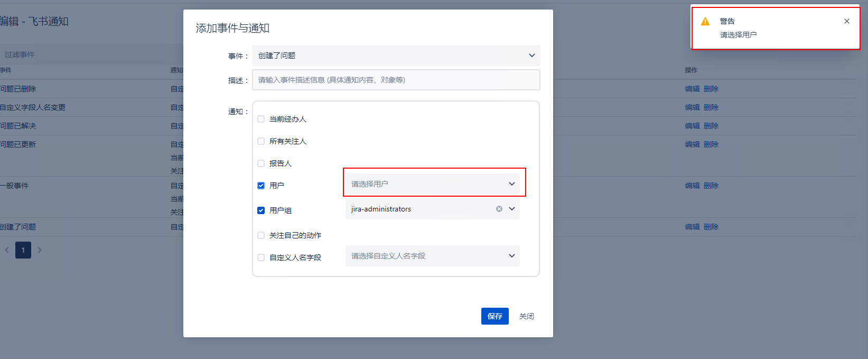This screenshot has width=868, height=359.
Task: Click the yellow warning triangle icon
Action: [705, 22]
